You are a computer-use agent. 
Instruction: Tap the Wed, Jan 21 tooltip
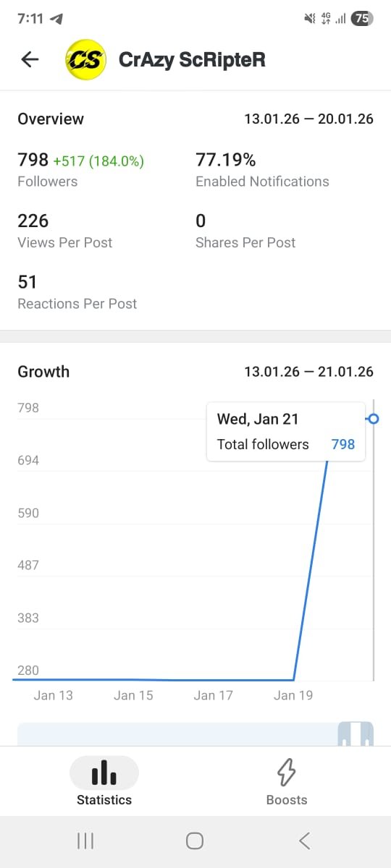coord(286,431)
